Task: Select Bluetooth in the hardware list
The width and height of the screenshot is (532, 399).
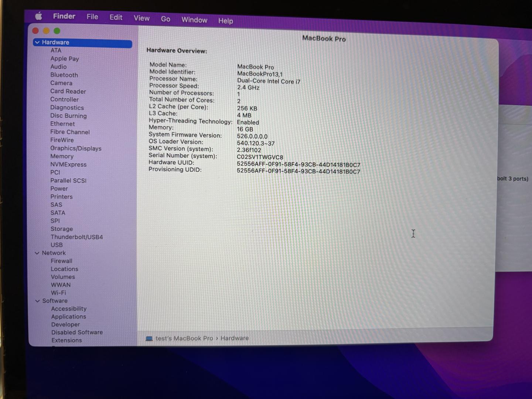Action: point(64,75)
